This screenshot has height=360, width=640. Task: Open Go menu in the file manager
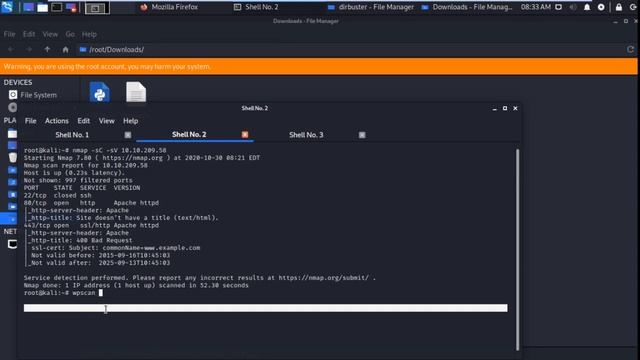click(x=70, y=34)
